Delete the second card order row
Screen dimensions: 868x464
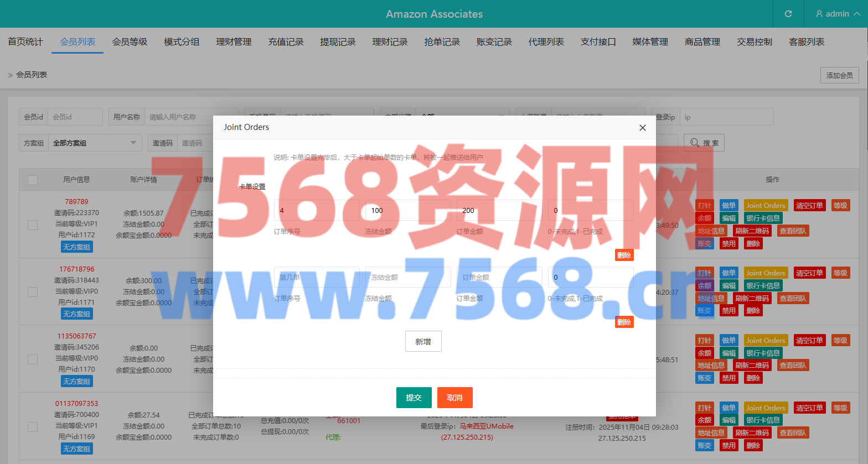click(x=624, y=322)
